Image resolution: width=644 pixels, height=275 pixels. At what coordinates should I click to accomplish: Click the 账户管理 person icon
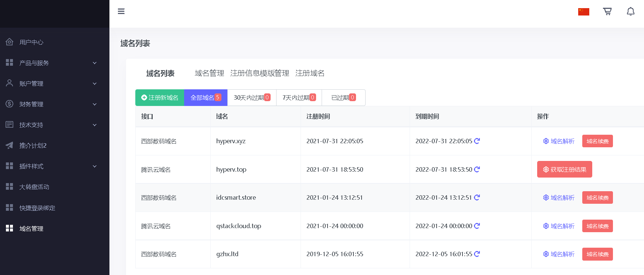pyautogui.click(x=10, y=83)
